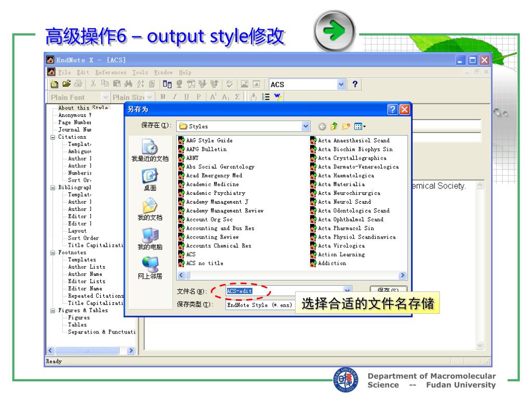Collapse the Figures & Tables tree node
532x399 pixels.
[x=52, y=311]
